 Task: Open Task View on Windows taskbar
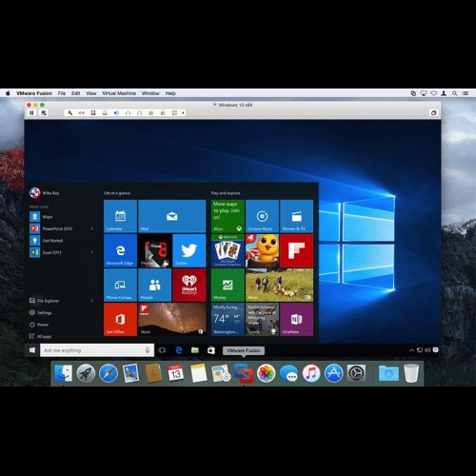click(162, 350)
